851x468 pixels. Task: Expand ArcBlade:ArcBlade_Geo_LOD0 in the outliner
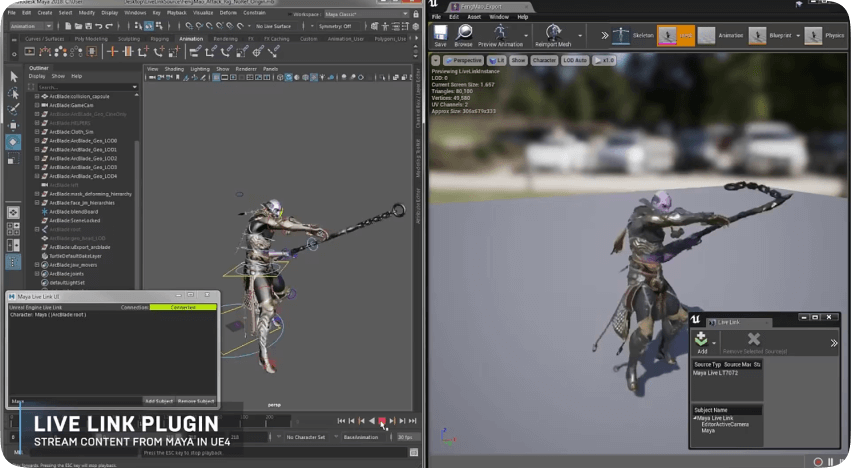(x=37, y=141)
